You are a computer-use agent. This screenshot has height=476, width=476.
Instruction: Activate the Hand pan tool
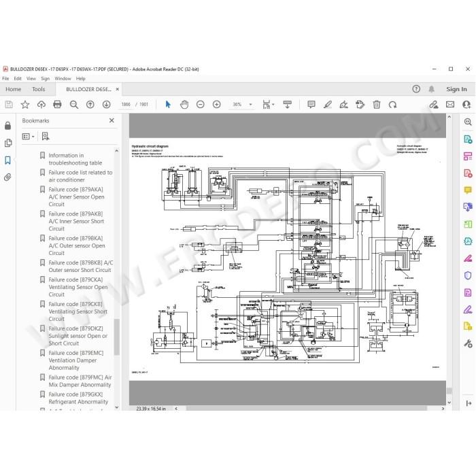pyautogui.click(x=184, y=105)
